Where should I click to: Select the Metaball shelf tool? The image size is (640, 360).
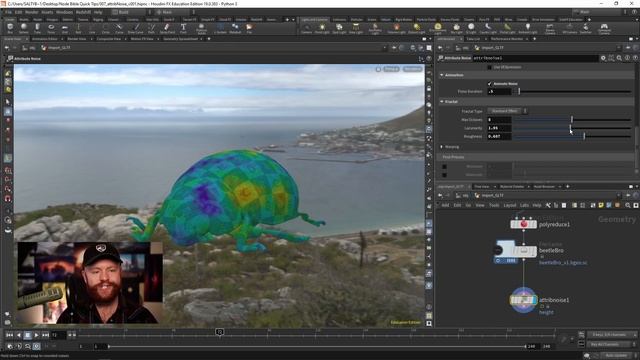click(x=235, y=28)
